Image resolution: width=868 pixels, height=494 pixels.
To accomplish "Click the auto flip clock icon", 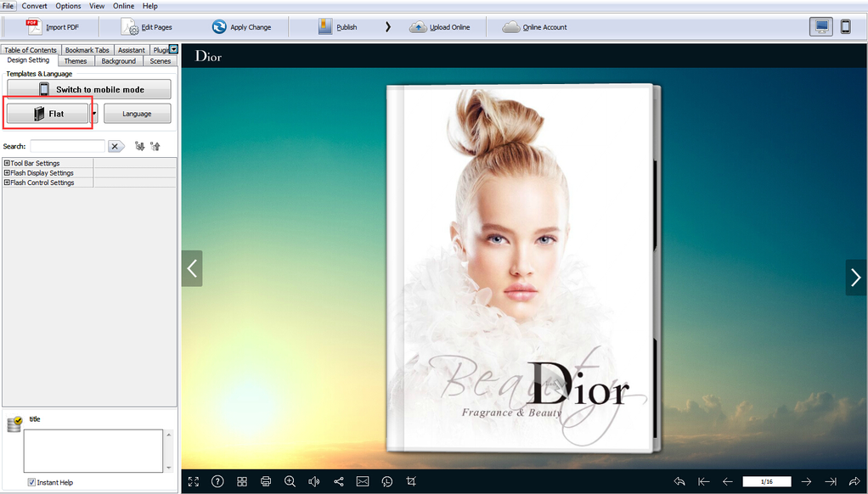I will [387, 481].
